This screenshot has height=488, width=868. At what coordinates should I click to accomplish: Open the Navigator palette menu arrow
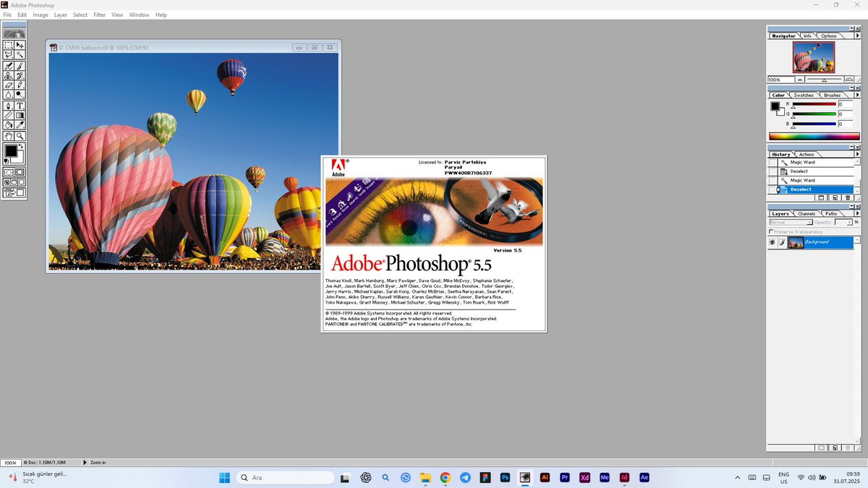click(858, 35)
